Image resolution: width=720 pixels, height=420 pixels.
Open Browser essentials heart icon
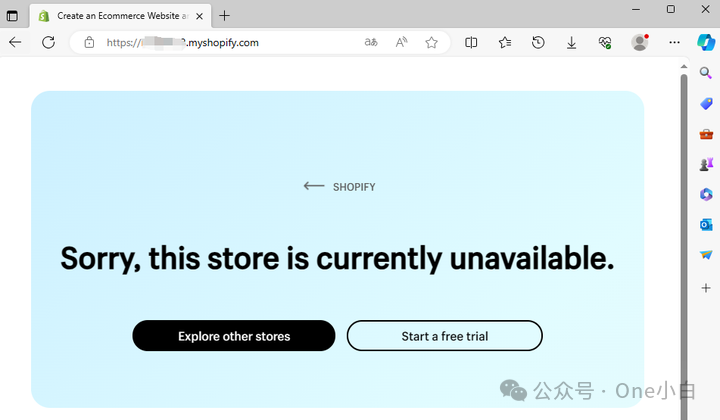[x=605, y=43]
